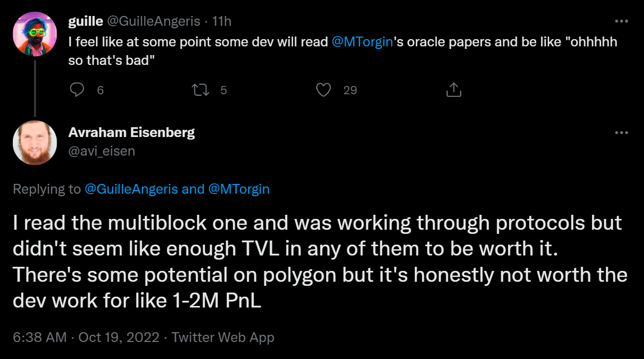This screenshot has height=359, width=644.
Task: Click the @GuilleAngeris handle beside guille
Action: point(154,21)
